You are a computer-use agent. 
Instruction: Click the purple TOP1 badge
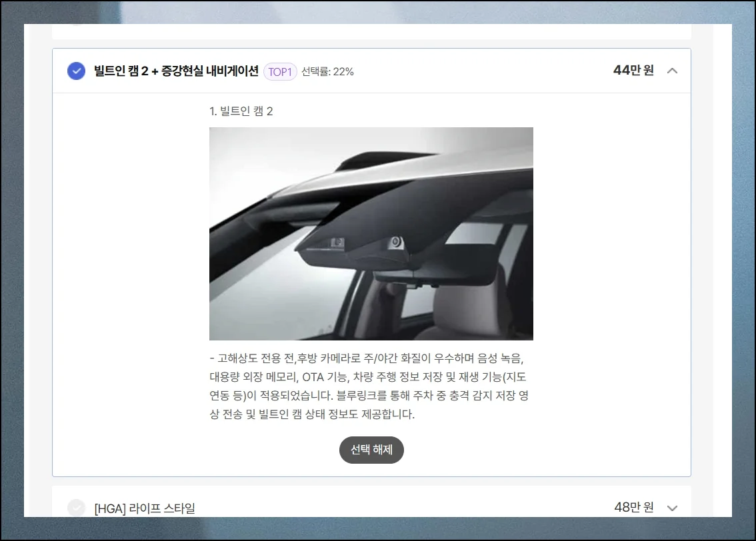280,71
